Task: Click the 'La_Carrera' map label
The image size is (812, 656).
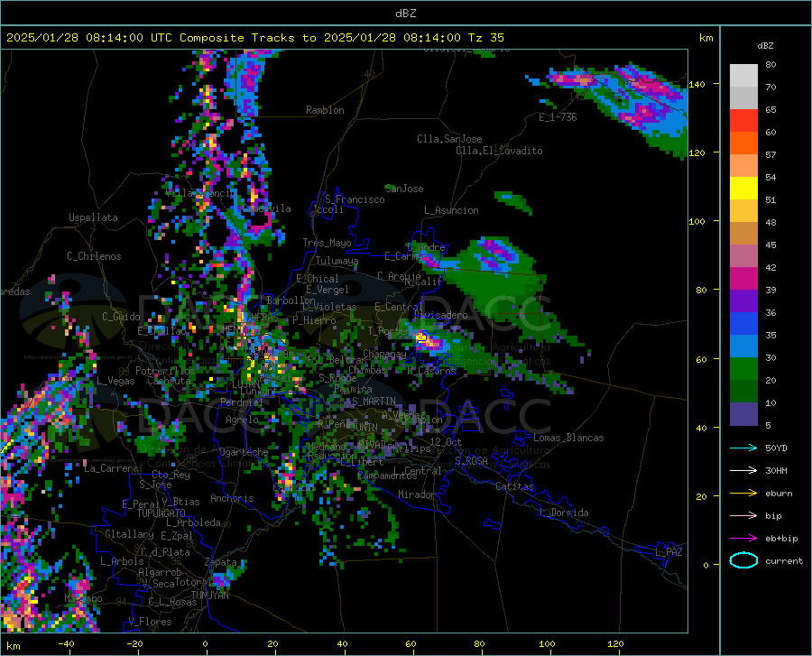Action: [111, 468]
